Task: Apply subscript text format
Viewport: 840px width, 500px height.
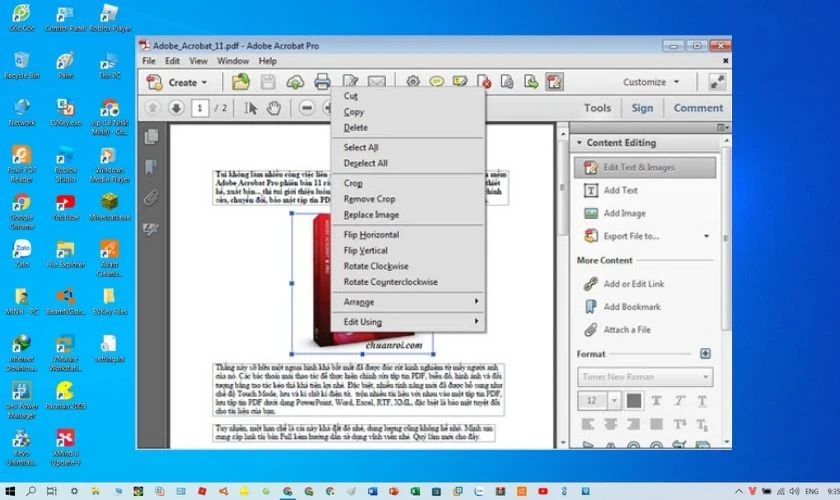Action: pos(702,424)
